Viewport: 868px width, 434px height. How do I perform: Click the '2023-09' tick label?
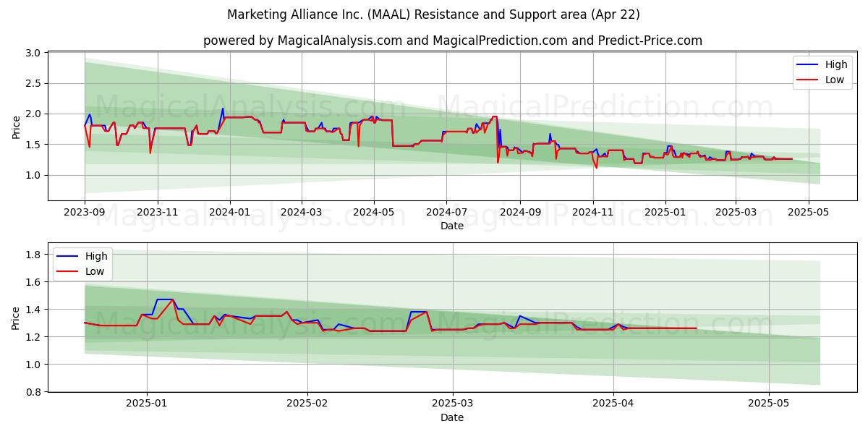click(85, 212)
